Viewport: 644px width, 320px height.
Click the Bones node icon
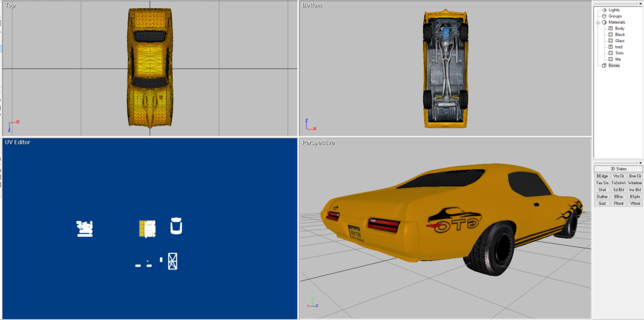tap(604, 65)
